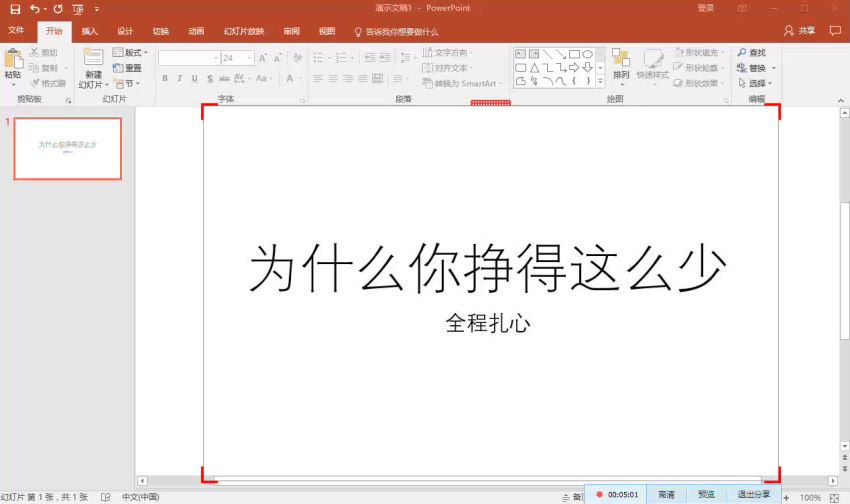850x504 pixels.
Task: Click the 重置 reset button
Action: [x=127, y=68]
